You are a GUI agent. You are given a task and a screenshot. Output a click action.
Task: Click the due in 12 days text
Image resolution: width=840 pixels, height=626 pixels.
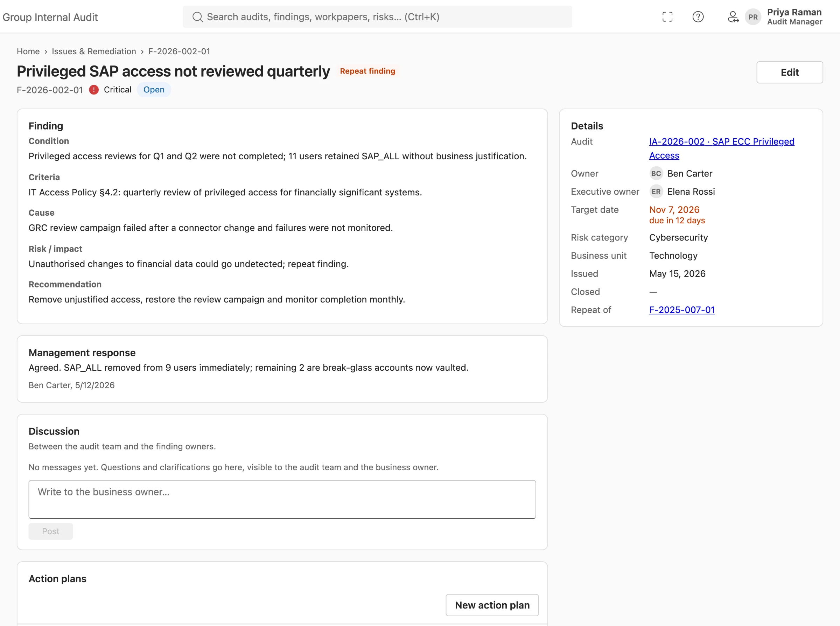point(677,221)
